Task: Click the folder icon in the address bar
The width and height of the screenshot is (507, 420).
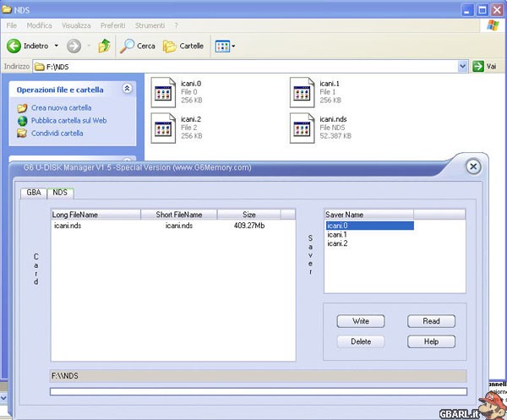Action: [x=40, y=67]
